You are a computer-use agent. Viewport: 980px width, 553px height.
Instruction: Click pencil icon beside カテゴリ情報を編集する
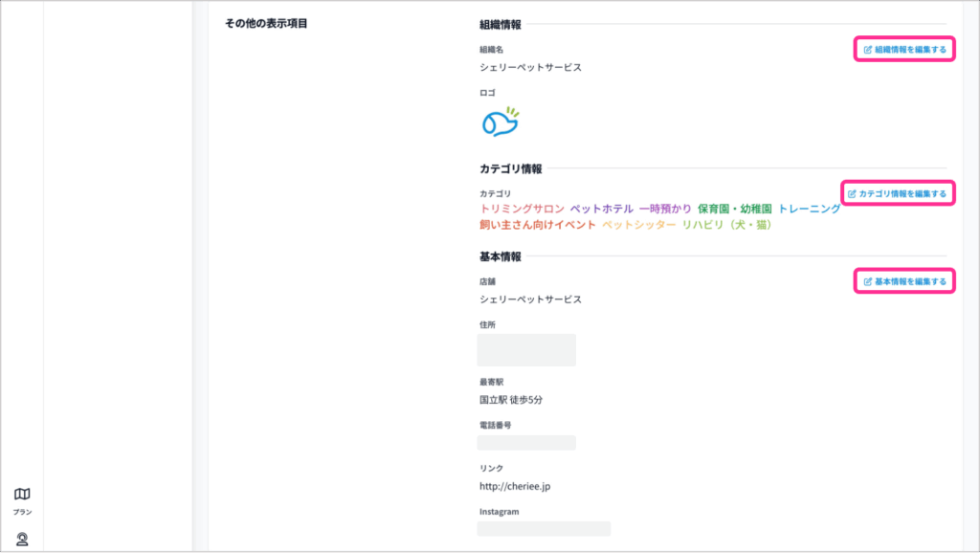(853, 194)
